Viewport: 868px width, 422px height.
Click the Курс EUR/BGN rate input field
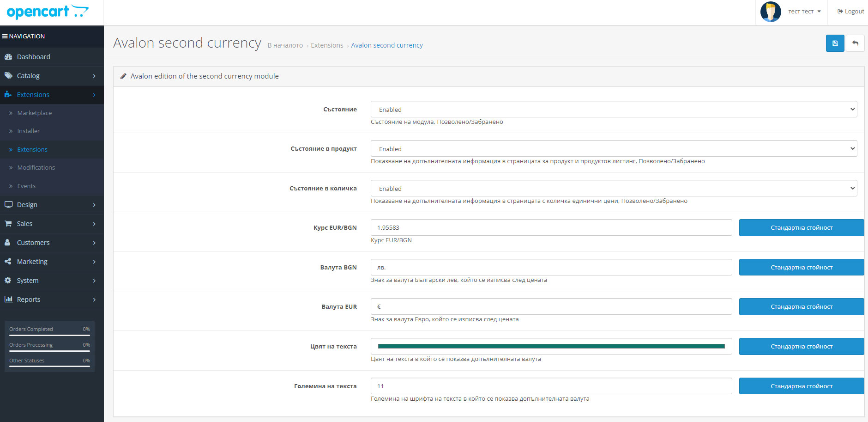551,227
